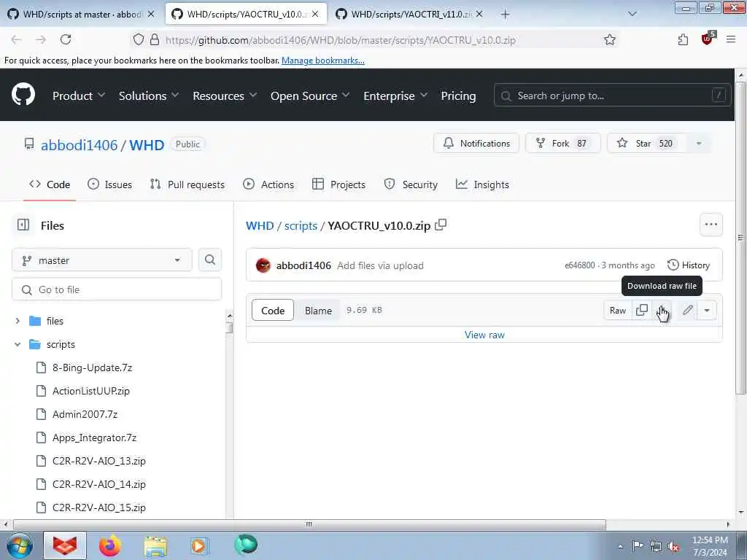Open the Firefox extensions puzzle icon

tap(683, 39)
